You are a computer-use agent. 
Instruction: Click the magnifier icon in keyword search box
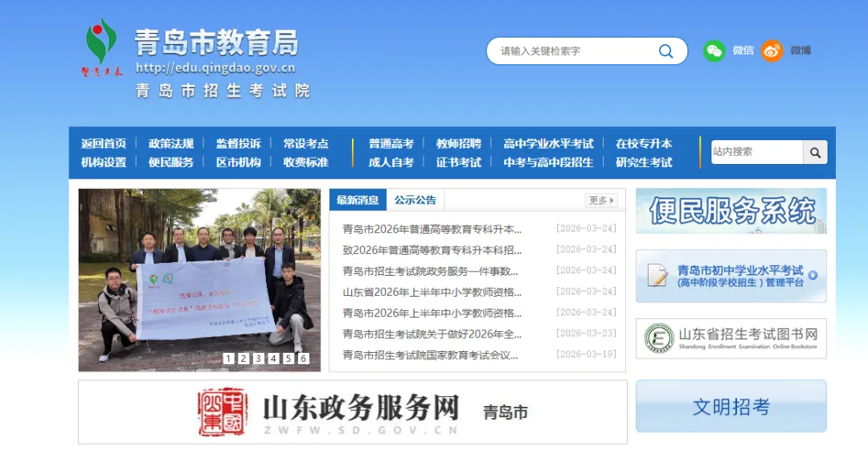coord(666,51)
